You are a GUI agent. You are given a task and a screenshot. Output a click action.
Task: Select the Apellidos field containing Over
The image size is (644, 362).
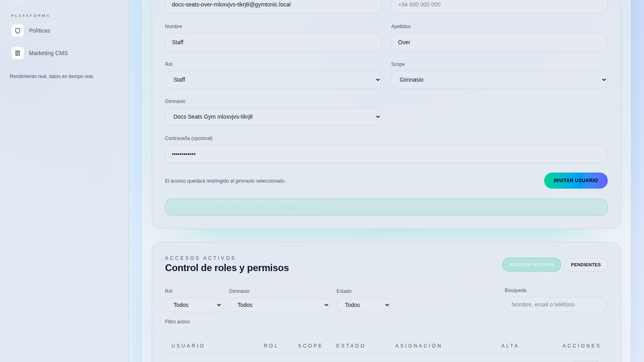499,42
